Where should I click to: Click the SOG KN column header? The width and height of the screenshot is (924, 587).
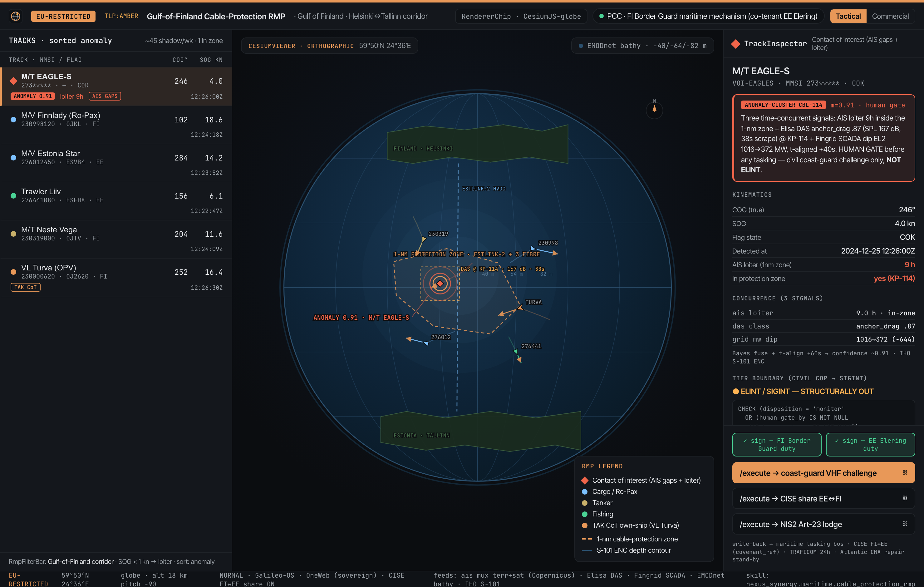211,60
